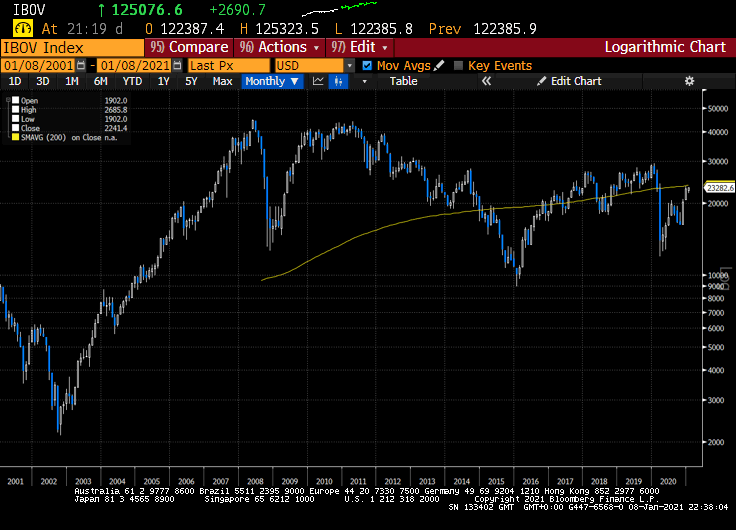Click the yellow gauge alert icon

pyautogui.click(x=23, y=29)
